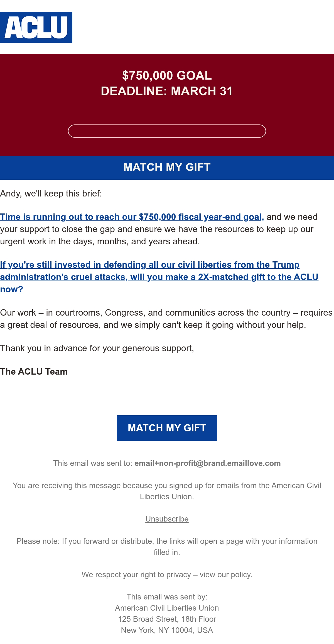This screenshot has width=334, height=644.
Task: Click the 'New York, NY 10004, USA' line
Action: click(x=167, y=630)
